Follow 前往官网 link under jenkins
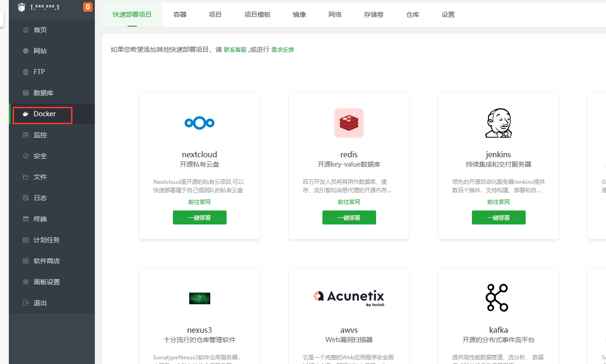The width and height of the screenshot is (606, 364). coord(499,202)
